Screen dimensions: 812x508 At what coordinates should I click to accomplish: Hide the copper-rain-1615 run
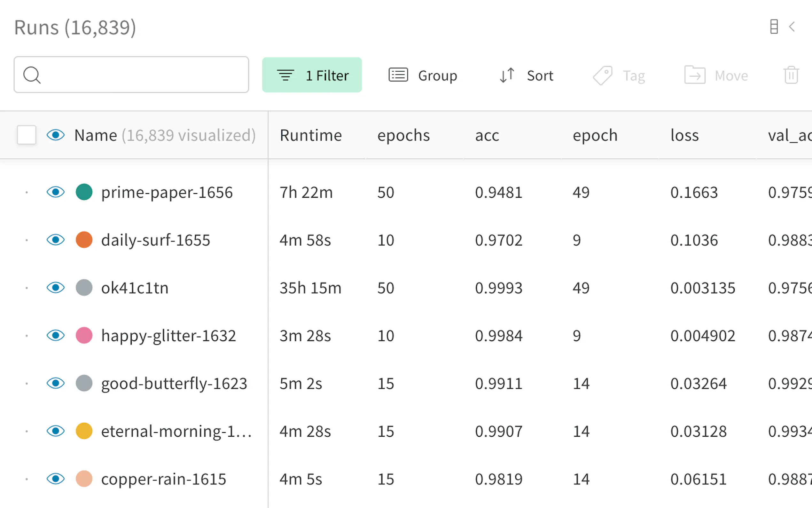pos(56,479)
